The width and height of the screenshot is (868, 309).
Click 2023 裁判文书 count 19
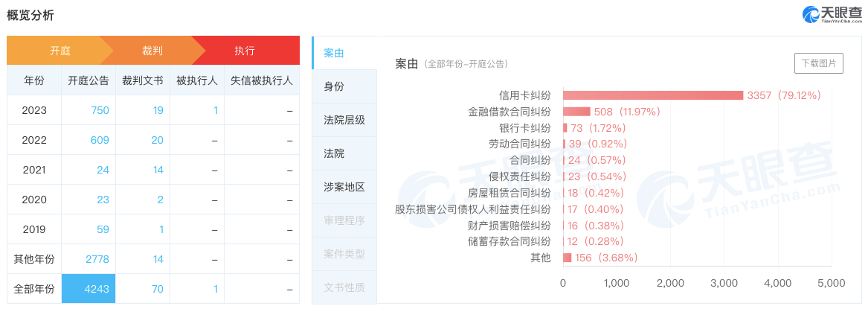point(158,110)
